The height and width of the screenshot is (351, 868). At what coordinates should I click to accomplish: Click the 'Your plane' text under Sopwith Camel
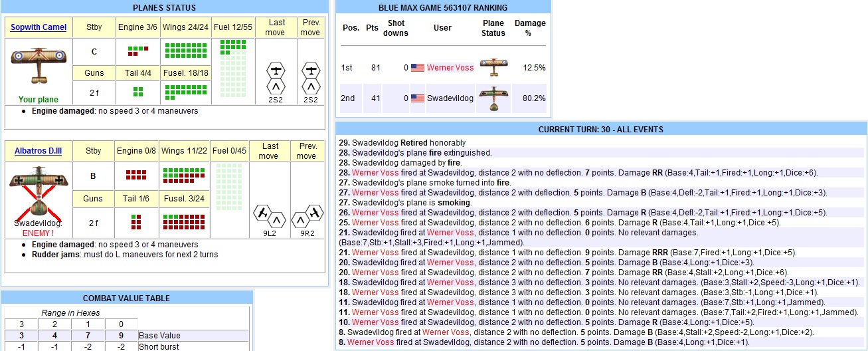click(39, 100)
